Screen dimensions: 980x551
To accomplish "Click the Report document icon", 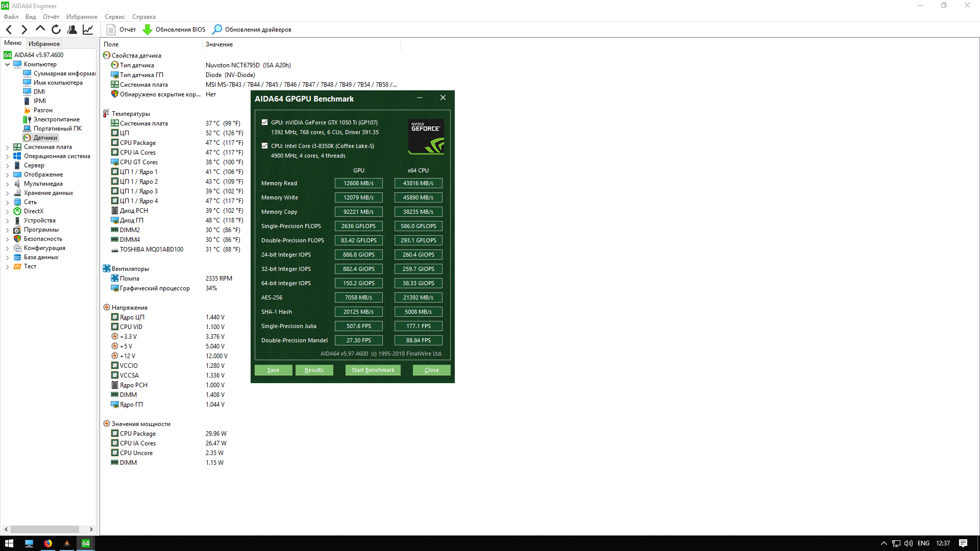I will pos(111,30).
